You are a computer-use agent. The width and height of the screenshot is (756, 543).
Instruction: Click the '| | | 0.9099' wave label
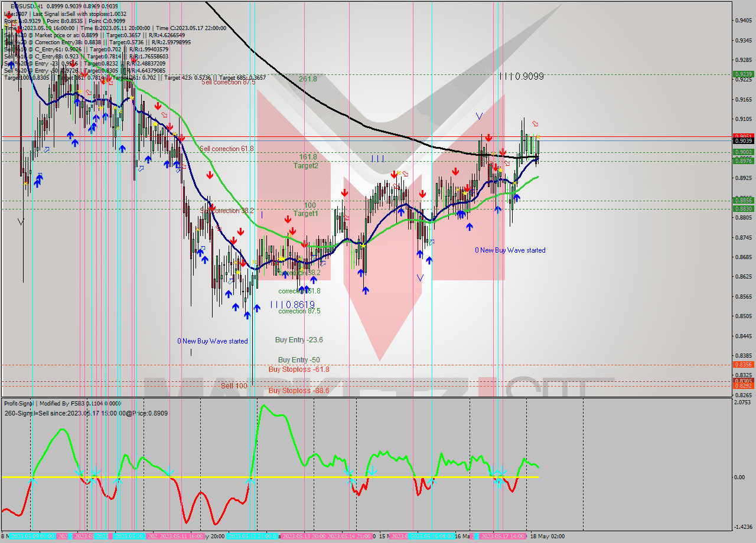[521, 76]
